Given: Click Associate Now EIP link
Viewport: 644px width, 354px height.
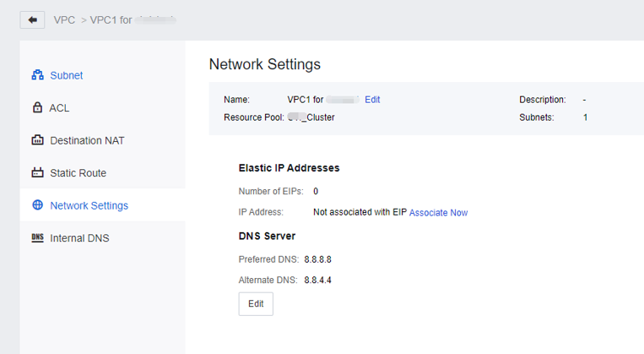Looking at the screenshot, I should 438,213.
